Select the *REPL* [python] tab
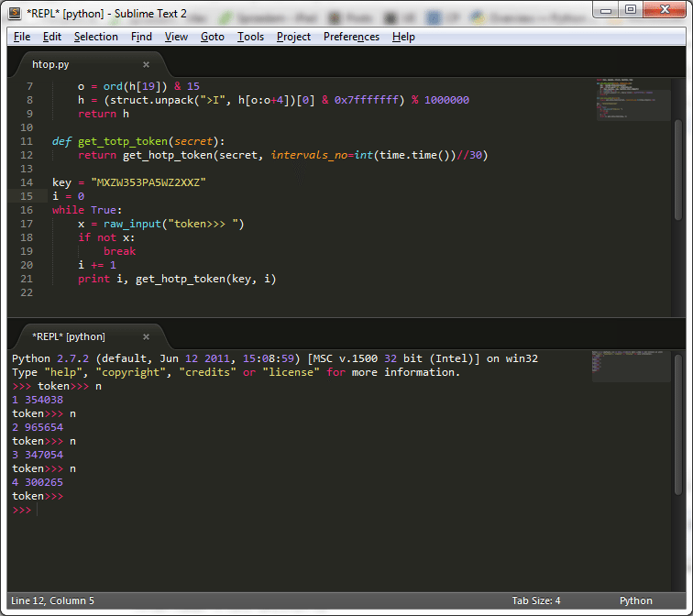Viewport: 693px width, 616px height. 69,336
